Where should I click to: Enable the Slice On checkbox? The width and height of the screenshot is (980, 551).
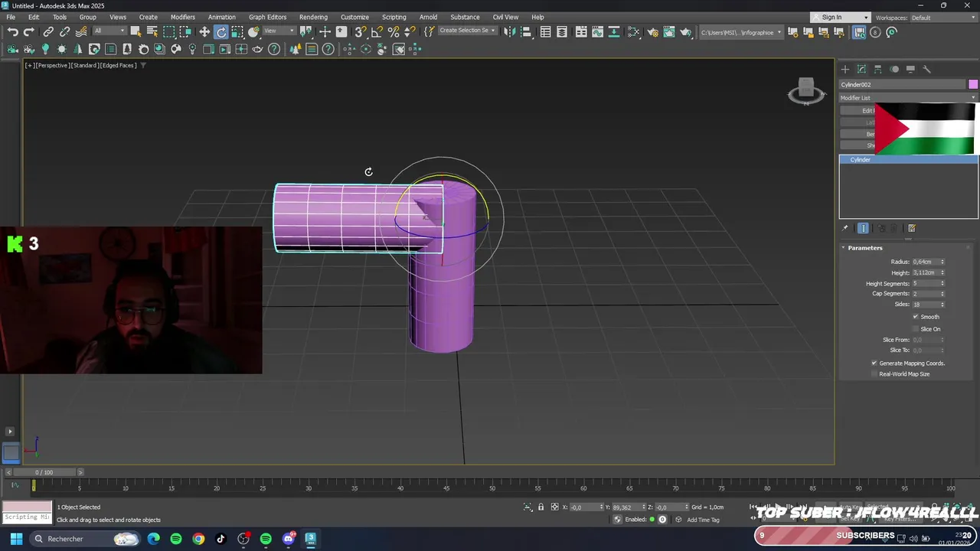[x=916, y=329]
